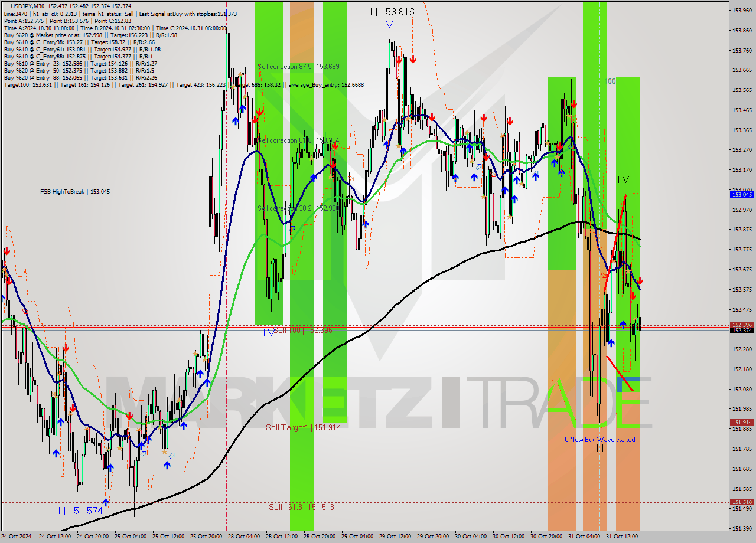Click the 151.390 price axis label
The image size is (756, 543).
coord(742,528)
